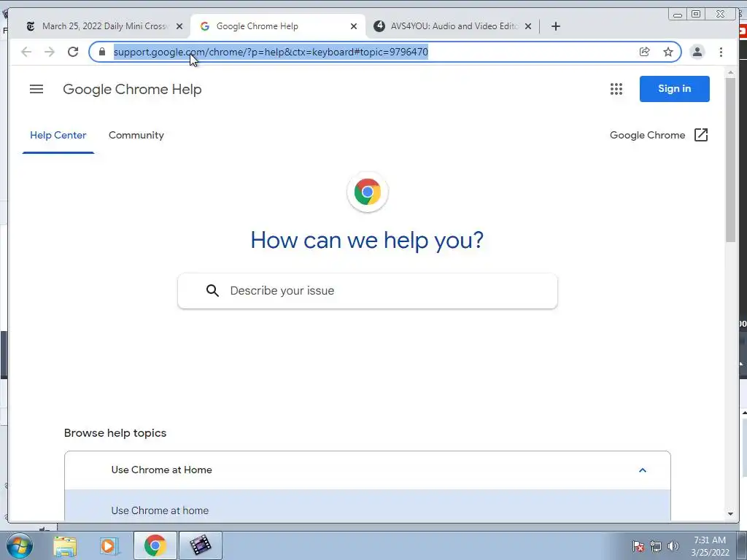Click the scrollbar up arrow
747x560 pixels.
point(731,73)
